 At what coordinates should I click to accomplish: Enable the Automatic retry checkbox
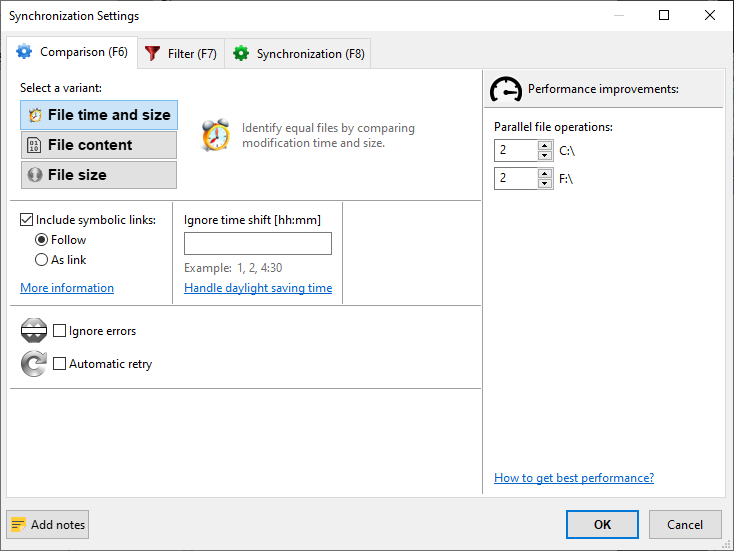[60, 364]
